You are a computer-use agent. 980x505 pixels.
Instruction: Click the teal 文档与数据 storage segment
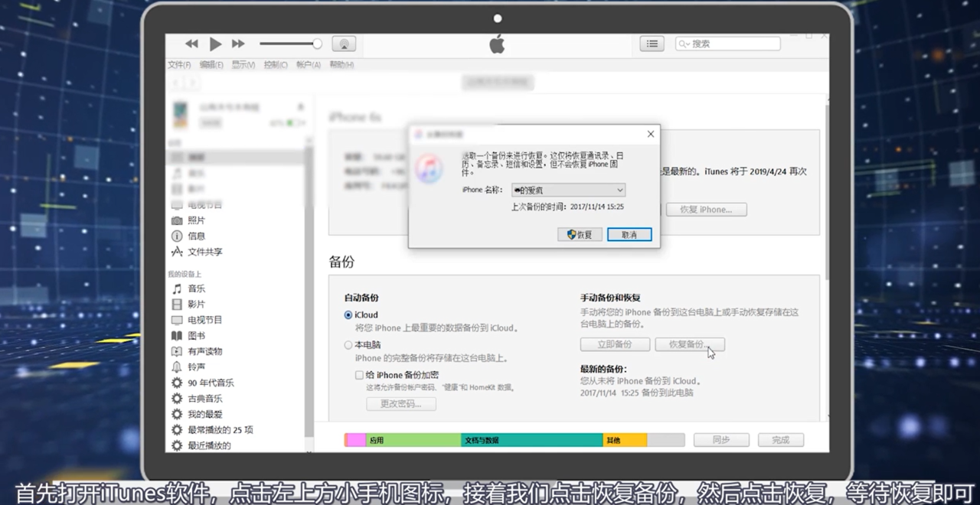tap(532, 440)
